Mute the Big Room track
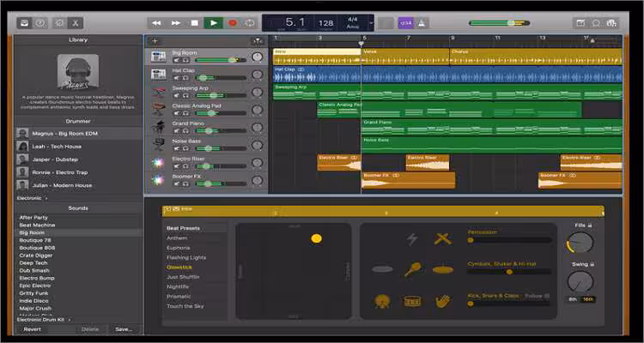 177,60
